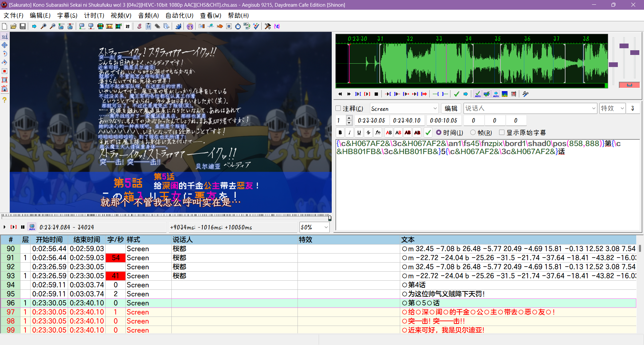The height and width of the screenshot is (345, 644).
Task: Select subtitle row 94 第4话
Action: tap(318, 285)
